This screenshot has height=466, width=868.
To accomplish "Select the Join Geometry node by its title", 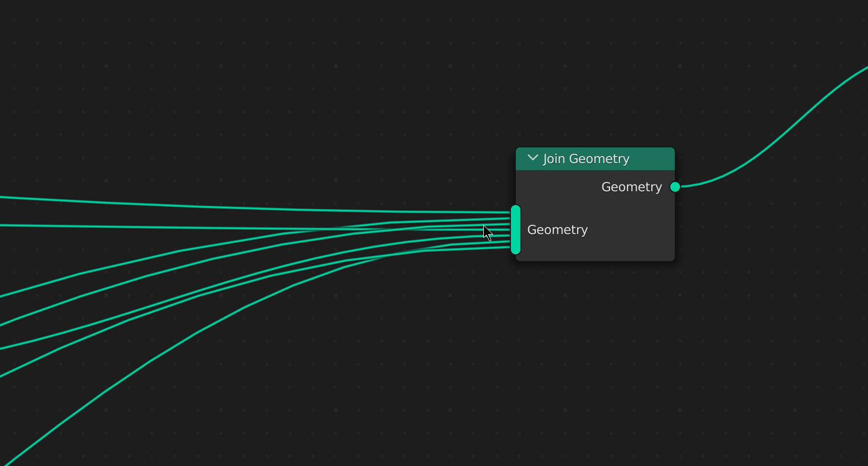I will pos(586,159).
